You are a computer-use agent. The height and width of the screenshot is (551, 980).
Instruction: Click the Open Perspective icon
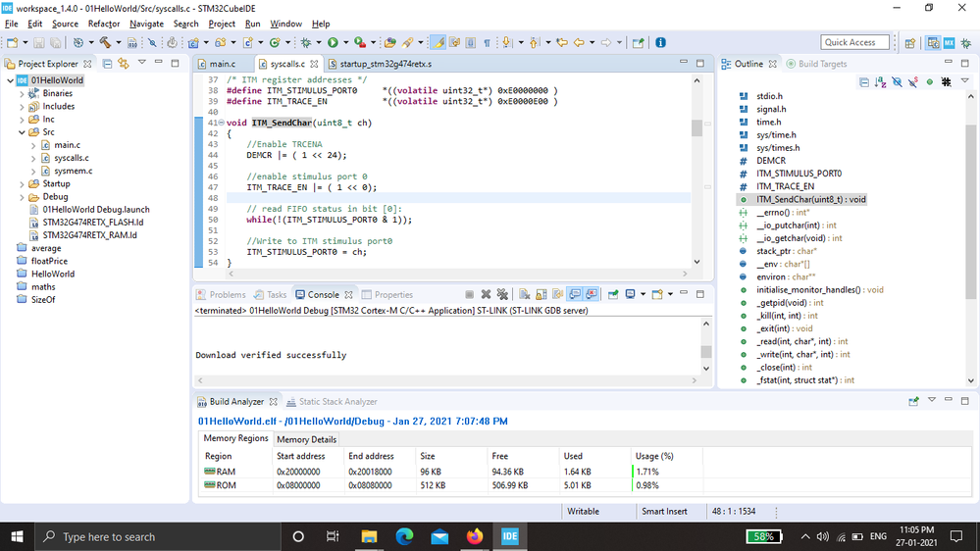(x=910, y=42)
